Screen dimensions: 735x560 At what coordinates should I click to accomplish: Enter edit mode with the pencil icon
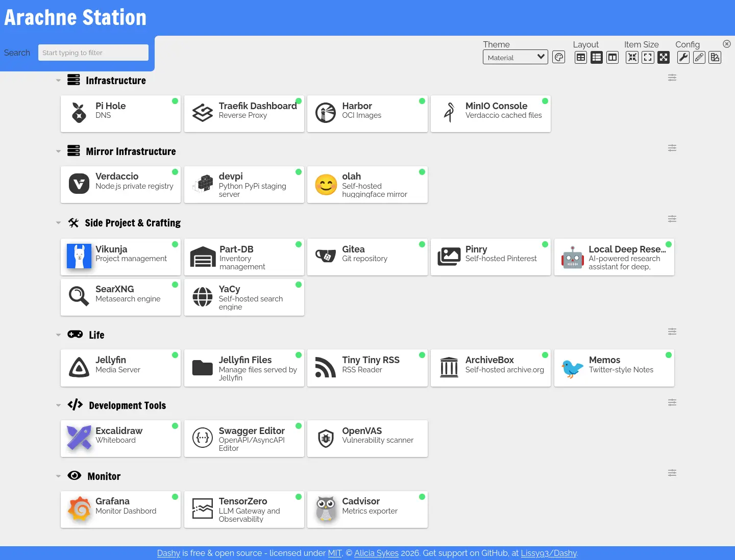699,58
